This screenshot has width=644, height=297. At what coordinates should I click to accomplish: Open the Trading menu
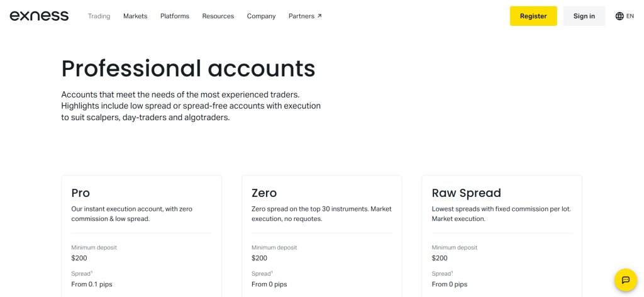99,16
